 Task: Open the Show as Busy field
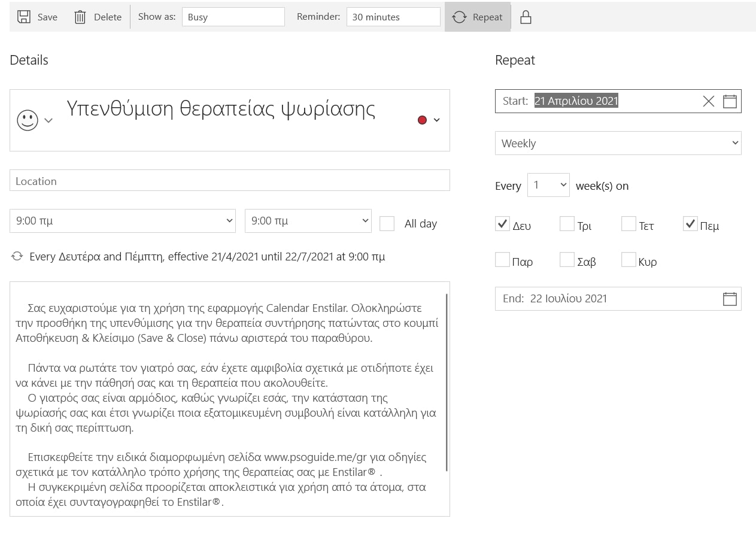pyautogui.click(x=233, y=17)
